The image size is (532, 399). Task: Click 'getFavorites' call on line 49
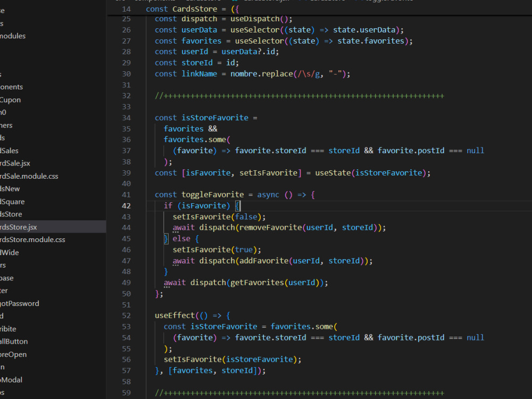[x=257, y=282]
